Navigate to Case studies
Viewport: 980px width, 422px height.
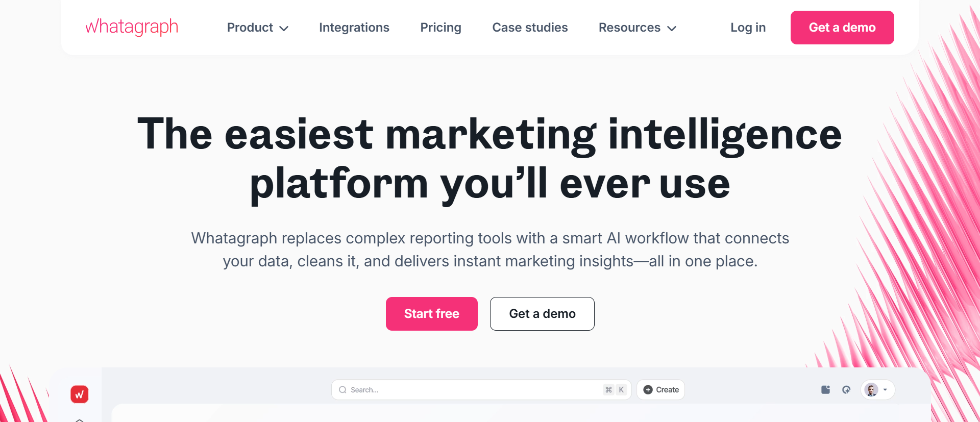coord(530,28)
